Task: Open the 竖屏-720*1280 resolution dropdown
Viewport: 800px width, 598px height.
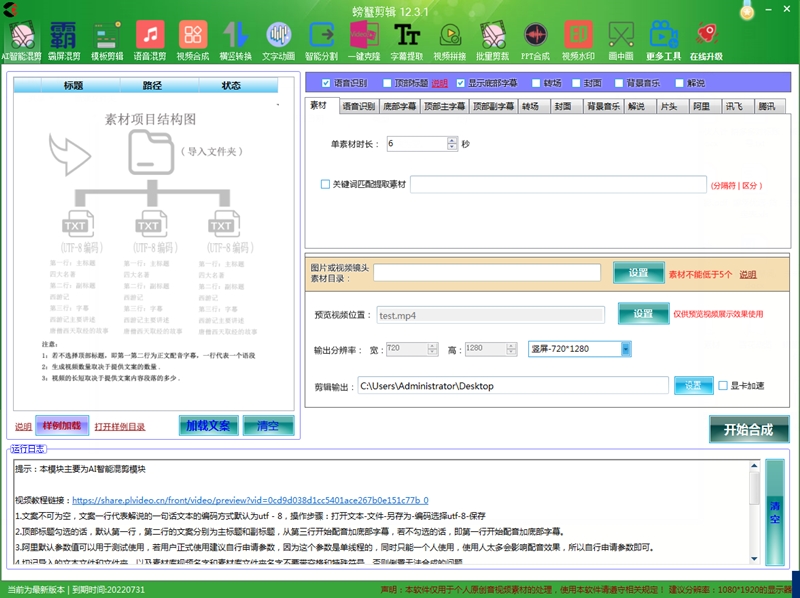Action: coord(625,351)
